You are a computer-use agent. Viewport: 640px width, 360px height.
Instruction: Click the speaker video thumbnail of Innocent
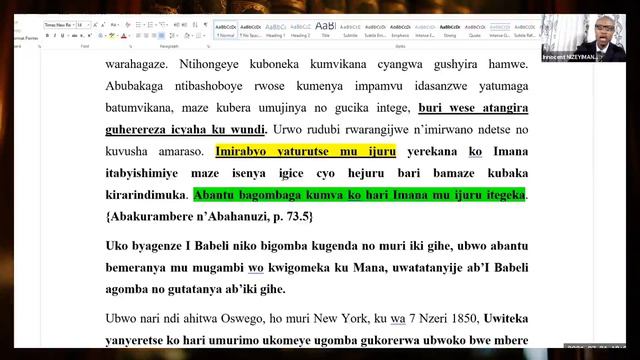tap(584, 38)
